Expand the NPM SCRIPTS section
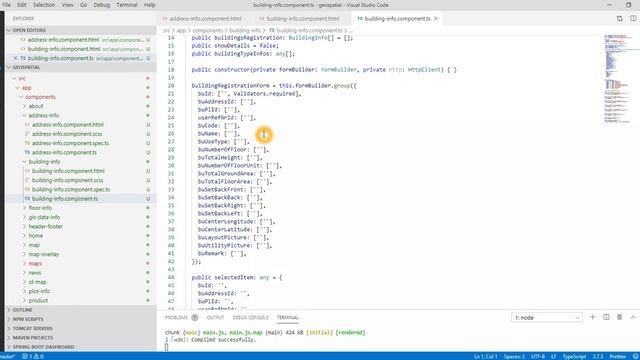 pyautogui.click(x=9, y=319)
